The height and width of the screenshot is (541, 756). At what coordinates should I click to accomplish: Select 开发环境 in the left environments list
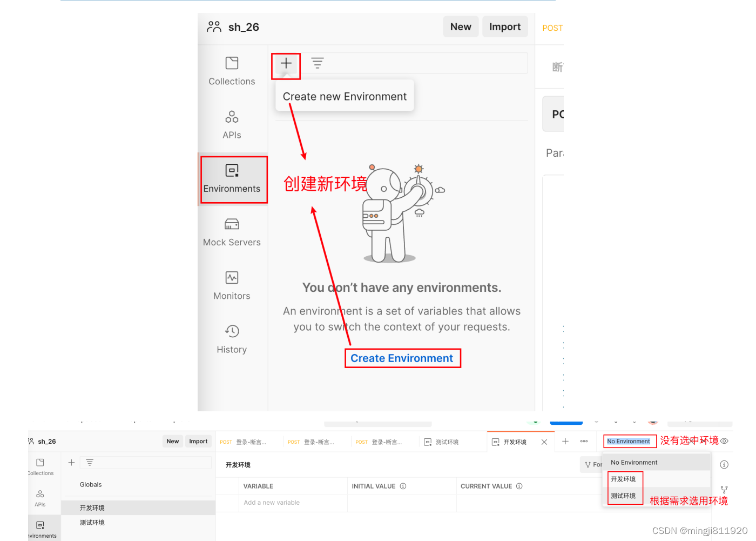138,508
